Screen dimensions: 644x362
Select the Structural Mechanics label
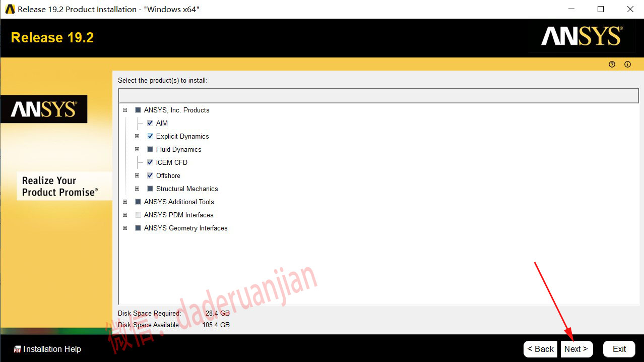(187, 189)
